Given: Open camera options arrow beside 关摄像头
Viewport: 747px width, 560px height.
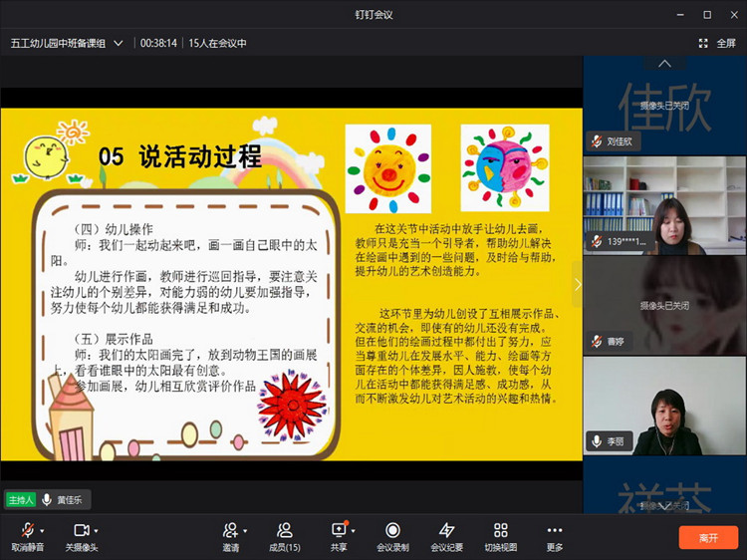Looking at the screenshot, I should click(x=96, y=530).
